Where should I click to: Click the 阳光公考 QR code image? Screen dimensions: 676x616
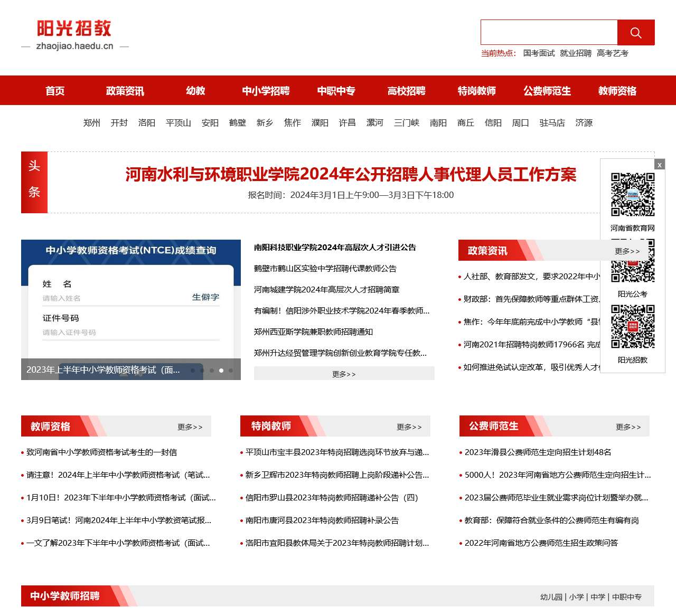pos(632,272)
